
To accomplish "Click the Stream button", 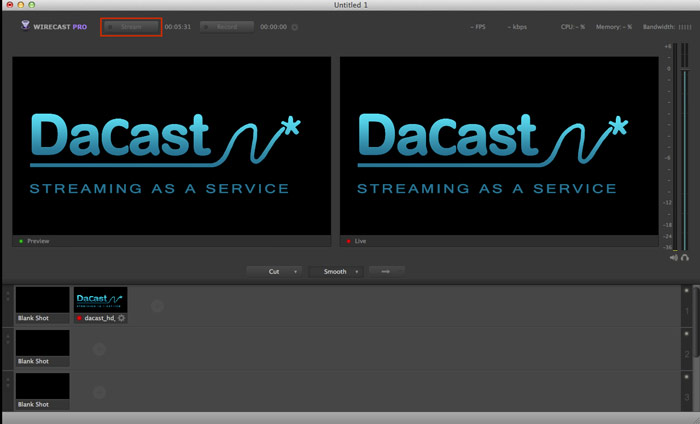I will tap(131, 27).
